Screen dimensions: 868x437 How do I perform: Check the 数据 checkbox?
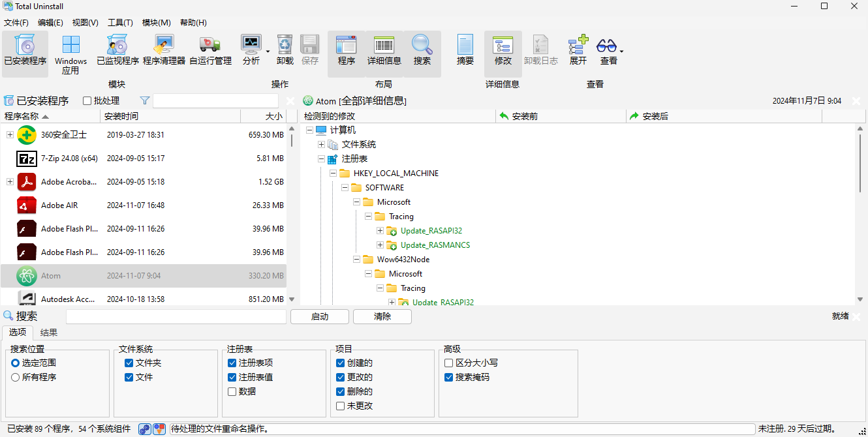[x=232, y=392]
